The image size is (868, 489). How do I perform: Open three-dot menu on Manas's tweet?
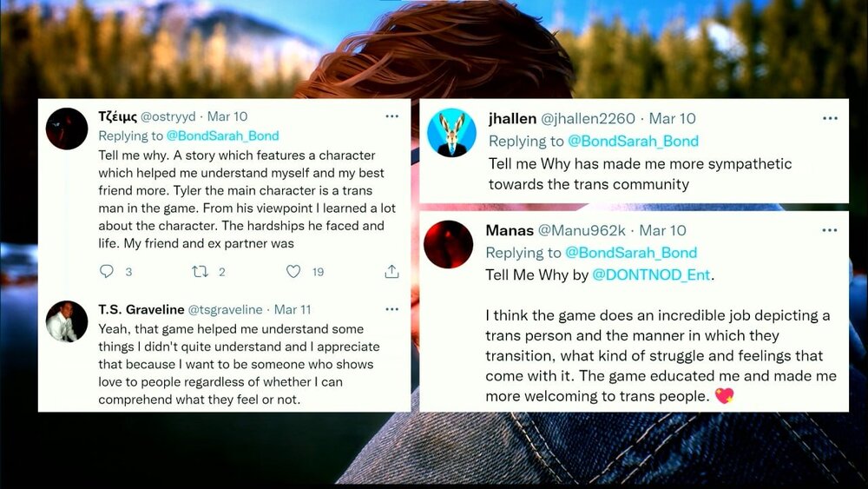830,230
